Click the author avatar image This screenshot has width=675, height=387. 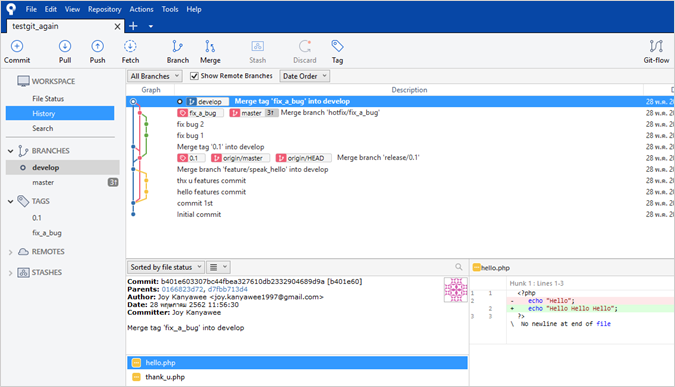tap(456, 290)
